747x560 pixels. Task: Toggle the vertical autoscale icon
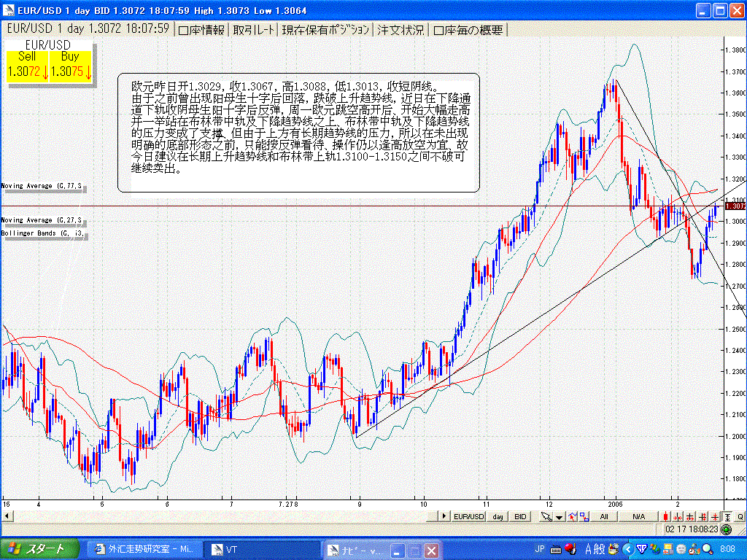click(x=727, y=517)
